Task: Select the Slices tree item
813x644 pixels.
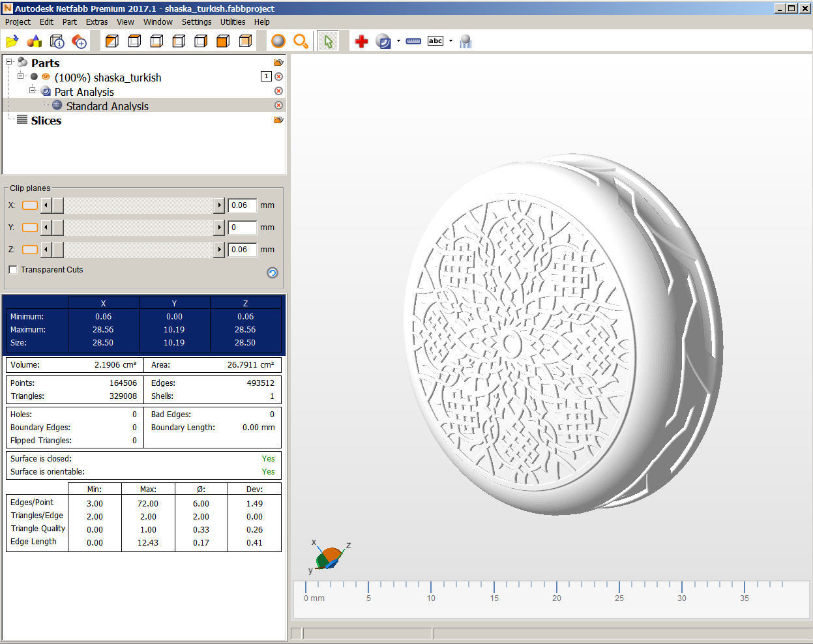Action: pos(46,120)
